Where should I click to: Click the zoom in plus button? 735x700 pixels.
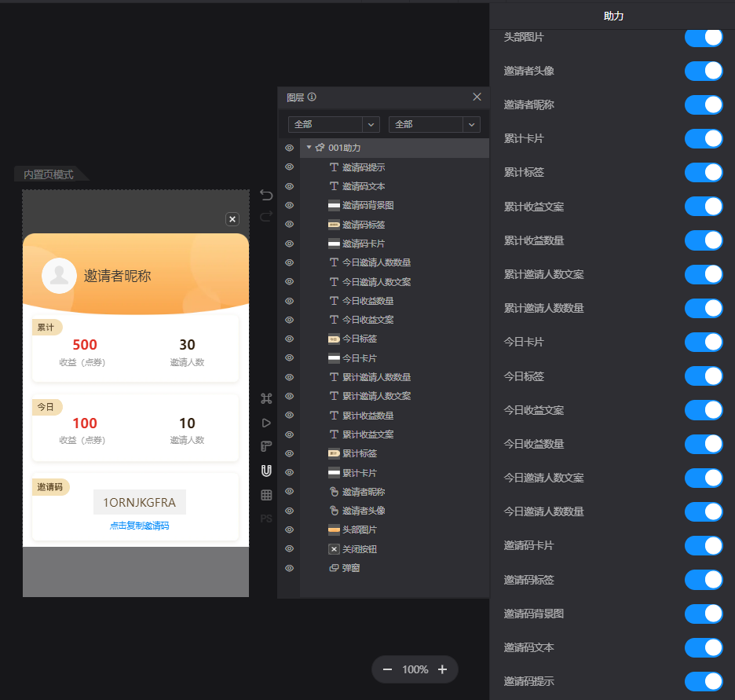443,669
